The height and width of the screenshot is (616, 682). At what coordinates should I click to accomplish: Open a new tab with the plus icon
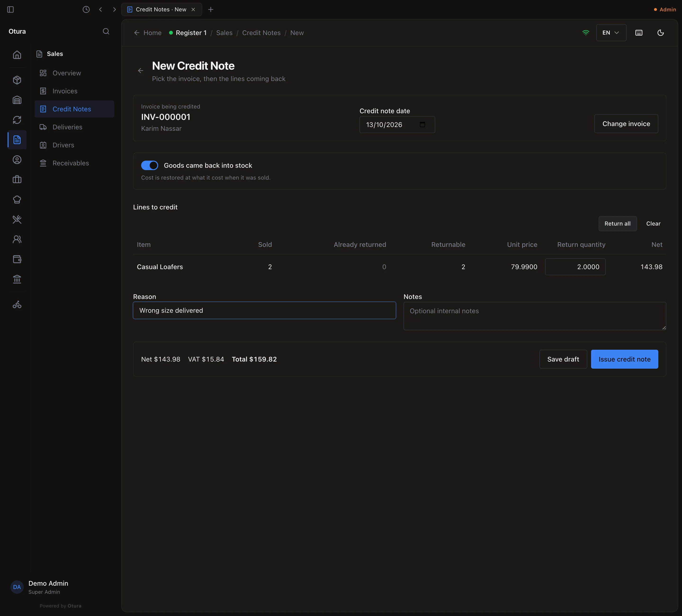click(x=211, y=9)
